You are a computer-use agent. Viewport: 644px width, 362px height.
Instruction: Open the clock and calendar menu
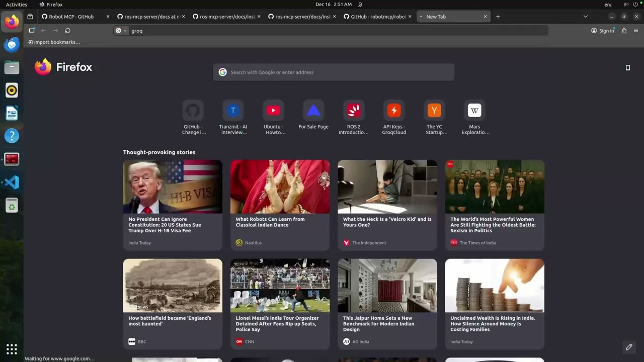333,5
